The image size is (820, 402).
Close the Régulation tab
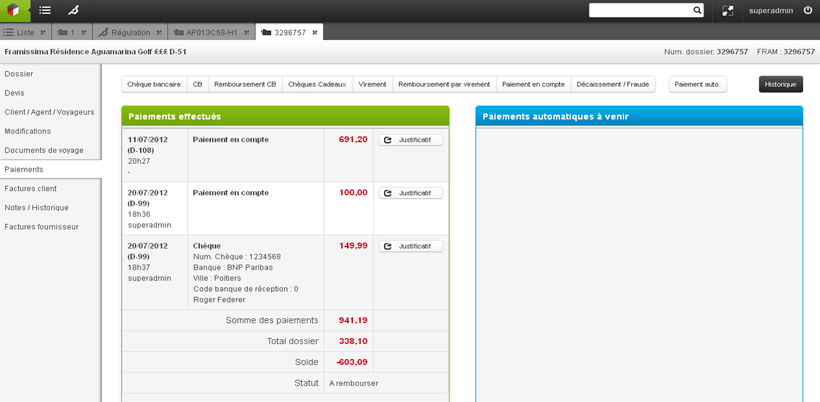click(x=159, y=33)
